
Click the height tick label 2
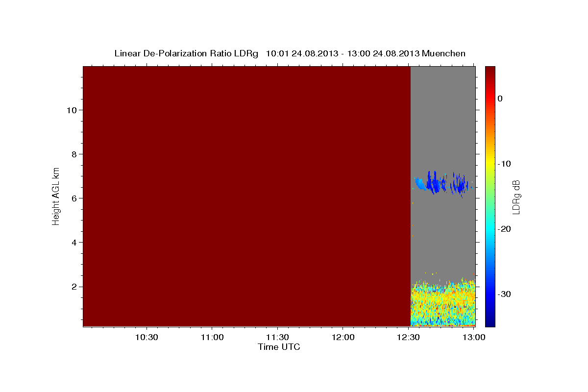[73, 287]
